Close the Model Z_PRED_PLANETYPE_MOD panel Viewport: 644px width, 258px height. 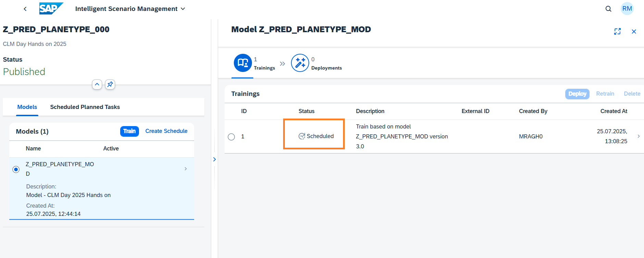634,32
